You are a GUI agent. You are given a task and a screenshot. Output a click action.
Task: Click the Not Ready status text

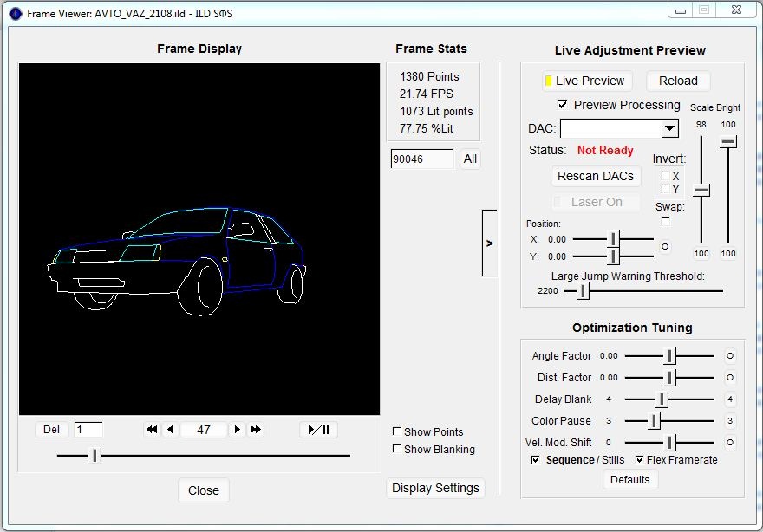(605, 150)
